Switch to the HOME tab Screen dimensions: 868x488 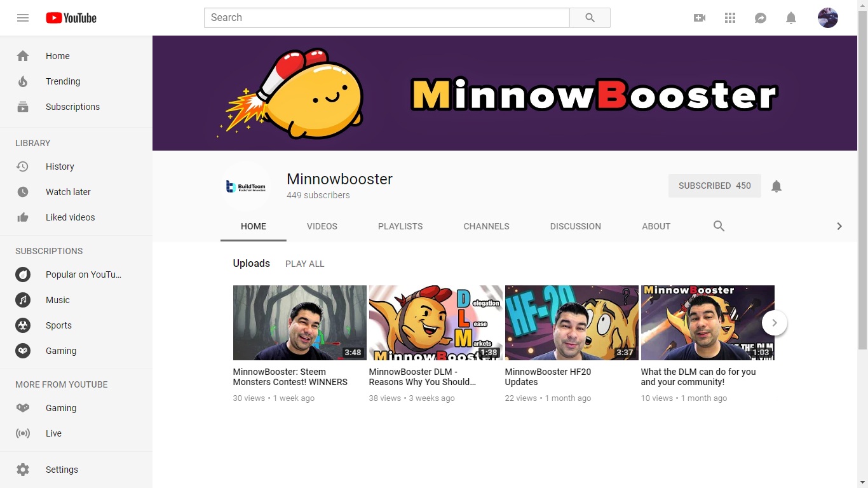coord(254,226)
